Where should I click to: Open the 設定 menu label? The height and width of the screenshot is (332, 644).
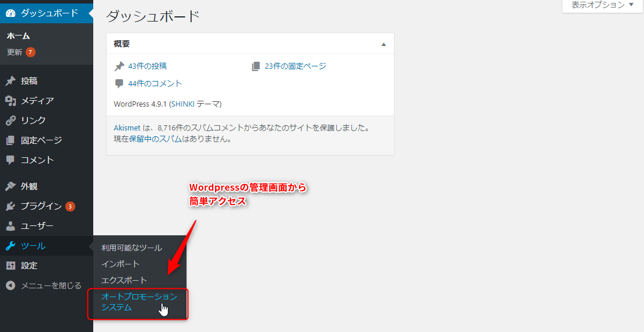tap(29, 266)
